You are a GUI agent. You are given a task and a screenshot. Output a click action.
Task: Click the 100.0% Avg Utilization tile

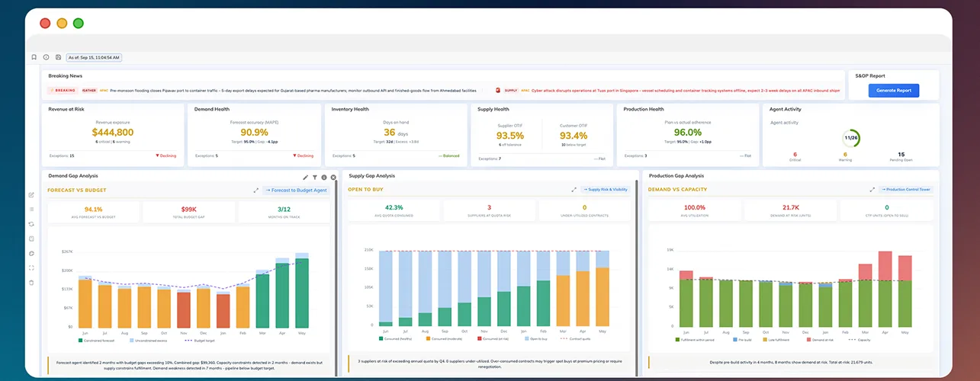[x=695, y=210]
